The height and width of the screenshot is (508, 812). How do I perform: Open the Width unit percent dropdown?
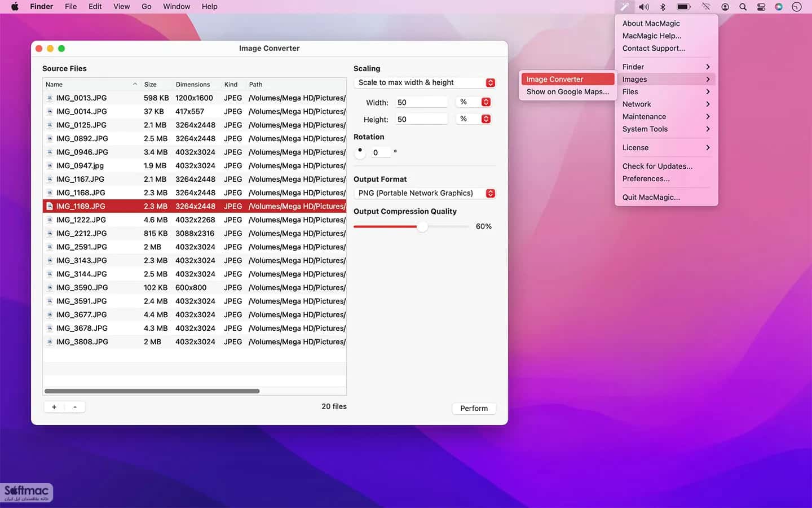pyautogui.click(x=474, y=102)
